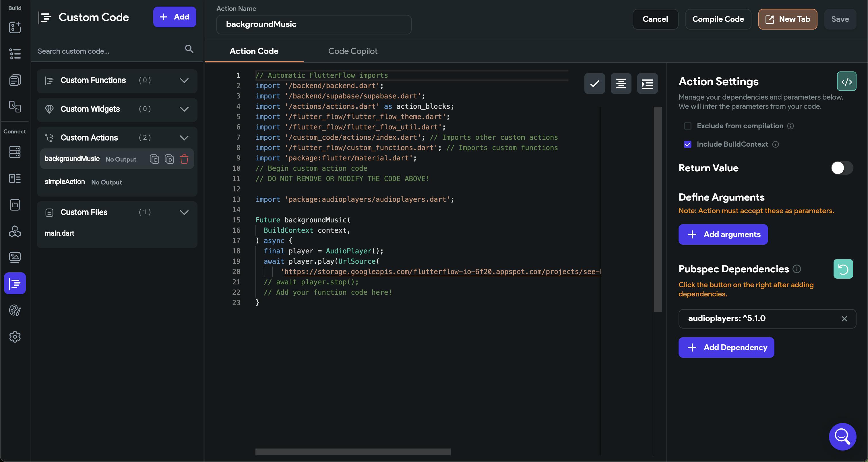
Task: Click info icon next to Exclude from compilation
Action: tap(790, 126)
